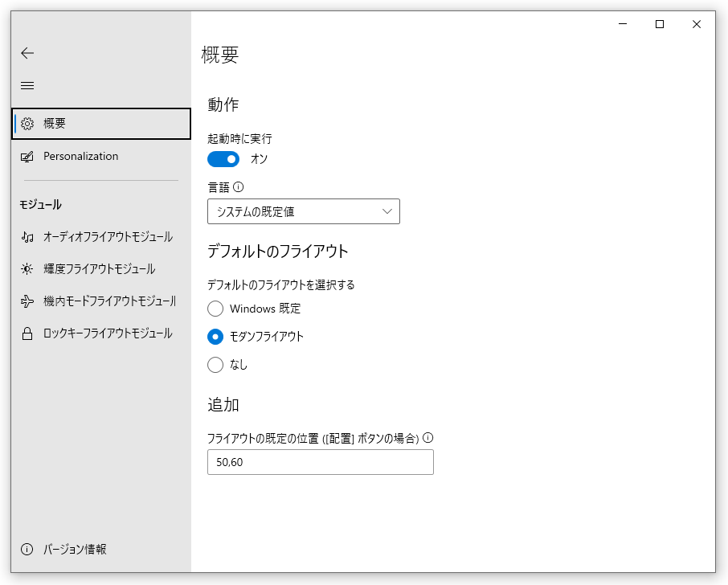Viewport: 728px width, 585px height.
Task: Open バージョン情報 about page
Action: coord(101,550)
